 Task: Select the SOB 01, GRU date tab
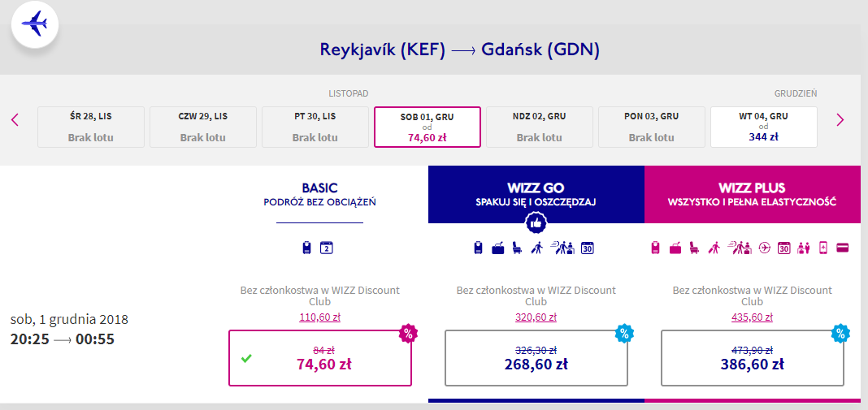(427, 127)
